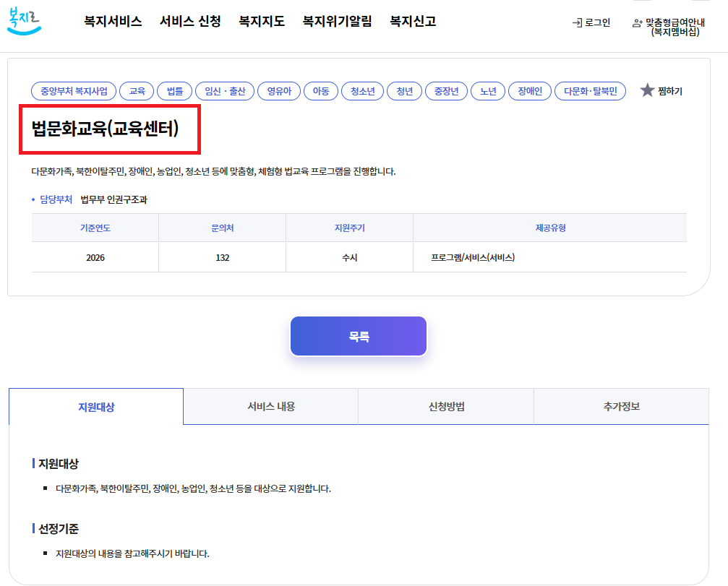The width and height of the screenshot is (728, 586).
Task: Click the 프로그램을 진행합니다 description sentence
Action: pyautogui.click(x=213, y=172)
